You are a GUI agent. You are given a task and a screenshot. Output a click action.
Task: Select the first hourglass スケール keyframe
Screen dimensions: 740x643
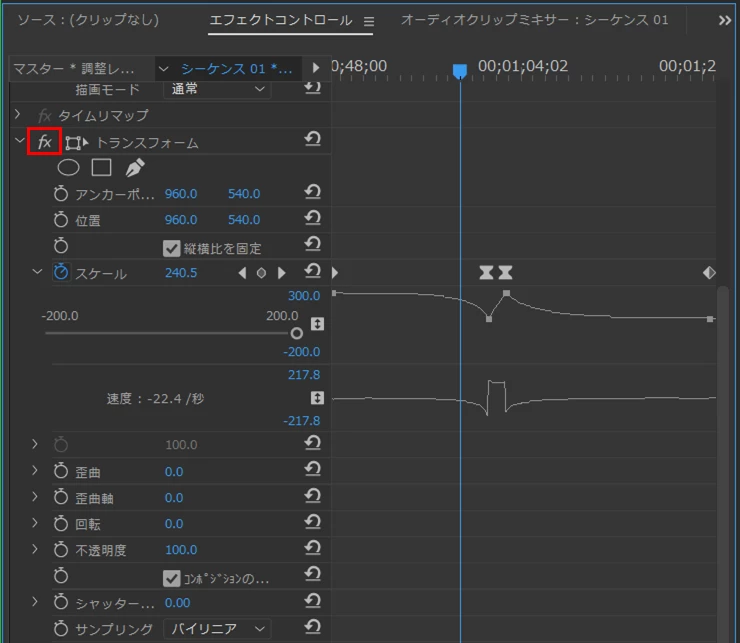point(487,272)
